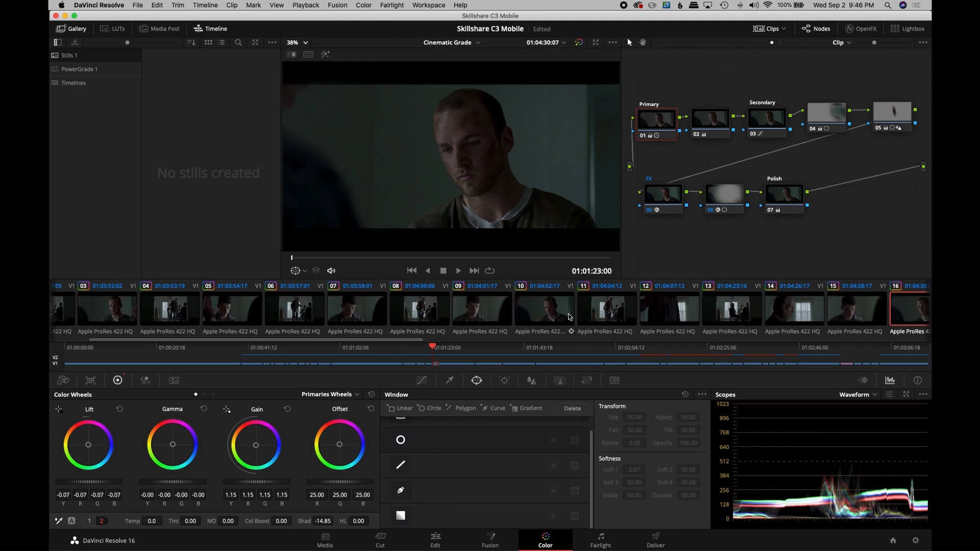Toggle the LUTs panel
This screenshot has height=551, width=980.
pos(112,29)
